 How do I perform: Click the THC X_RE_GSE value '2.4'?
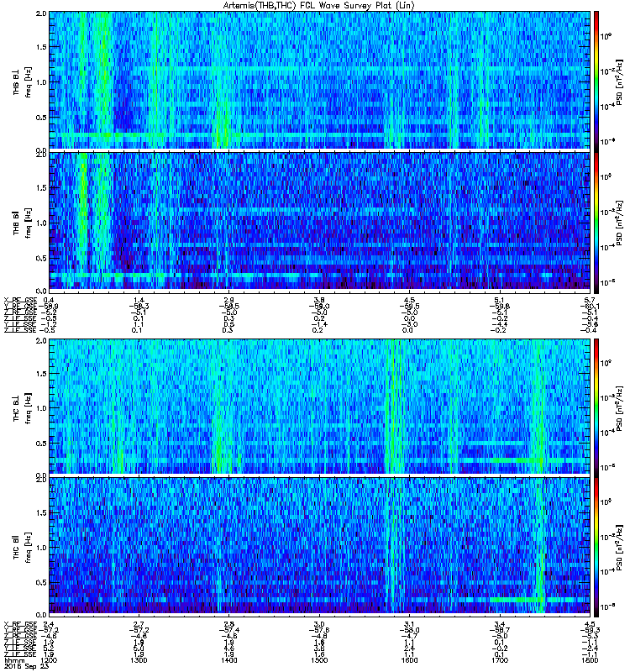(49, 623)
